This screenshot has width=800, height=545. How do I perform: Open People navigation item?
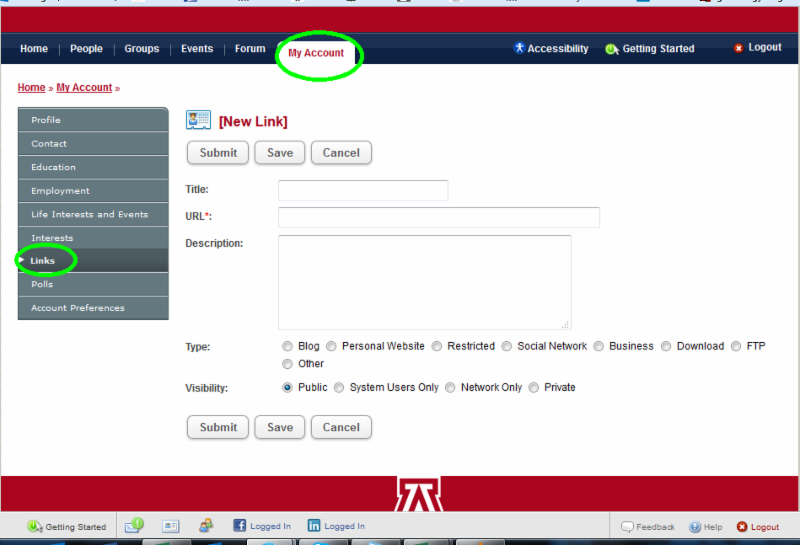tap(86, 48)
